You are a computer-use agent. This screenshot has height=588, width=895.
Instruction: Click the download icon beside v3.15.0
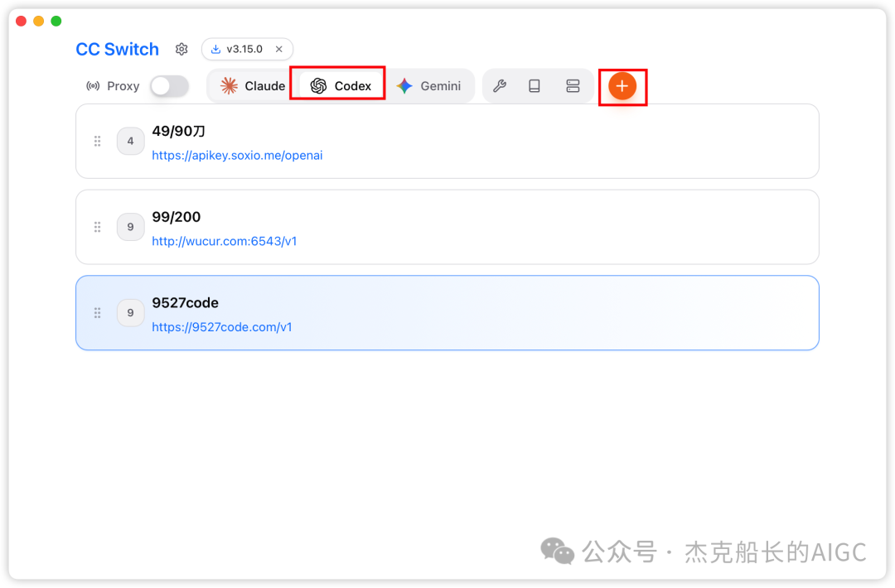click(215, 49)
